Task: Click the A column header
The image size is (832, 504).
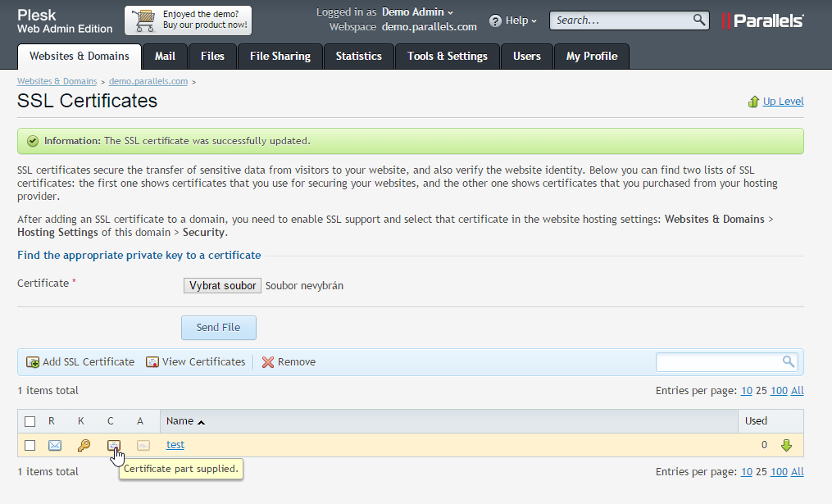Action: (x=140, y=421)
